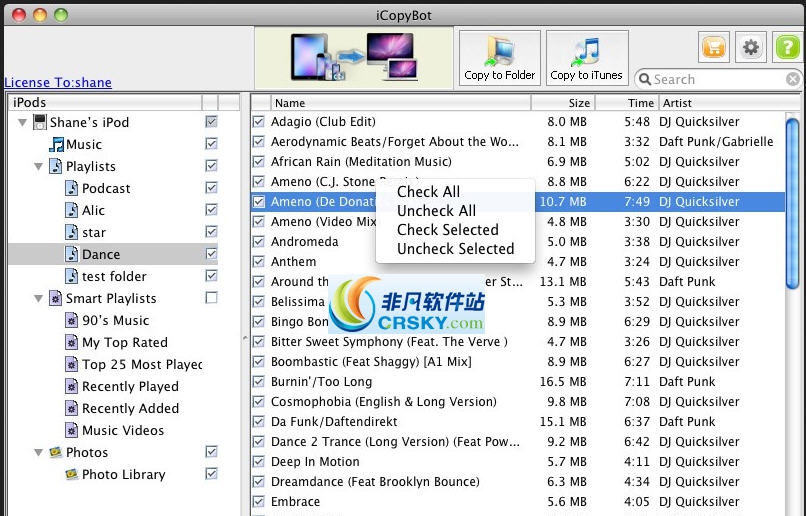The width and height of the screenshot is (806, 516).
Task: Uncheck the Adagio (Club Edit) song checkbox
Action: [x=259, y=122]
